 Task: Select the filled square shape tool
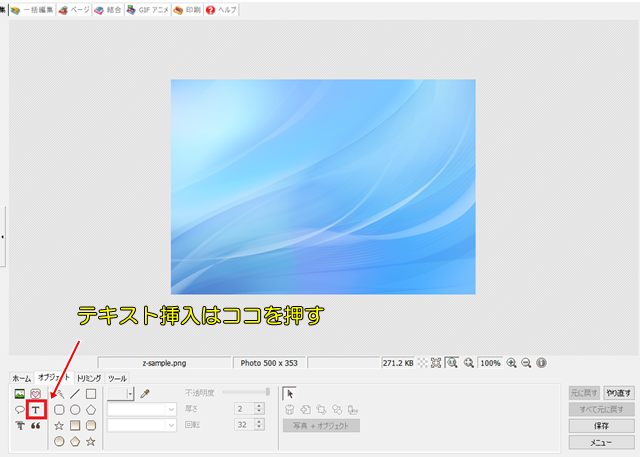[75, 426]
